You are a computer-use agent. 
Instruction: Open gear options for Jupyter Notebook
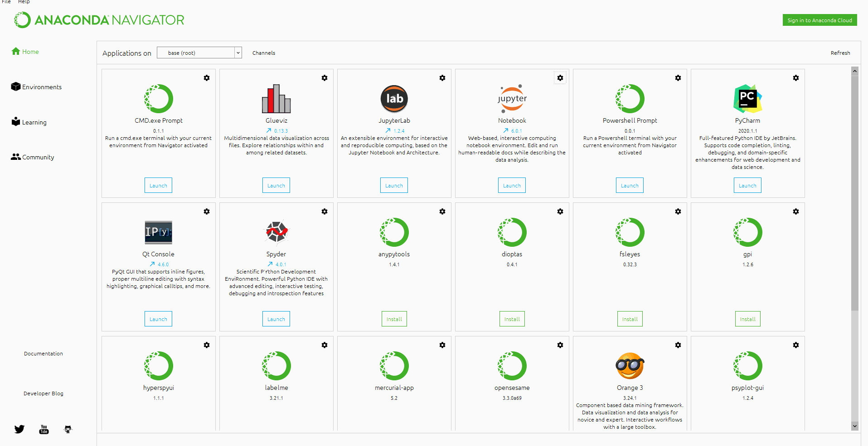560,78
